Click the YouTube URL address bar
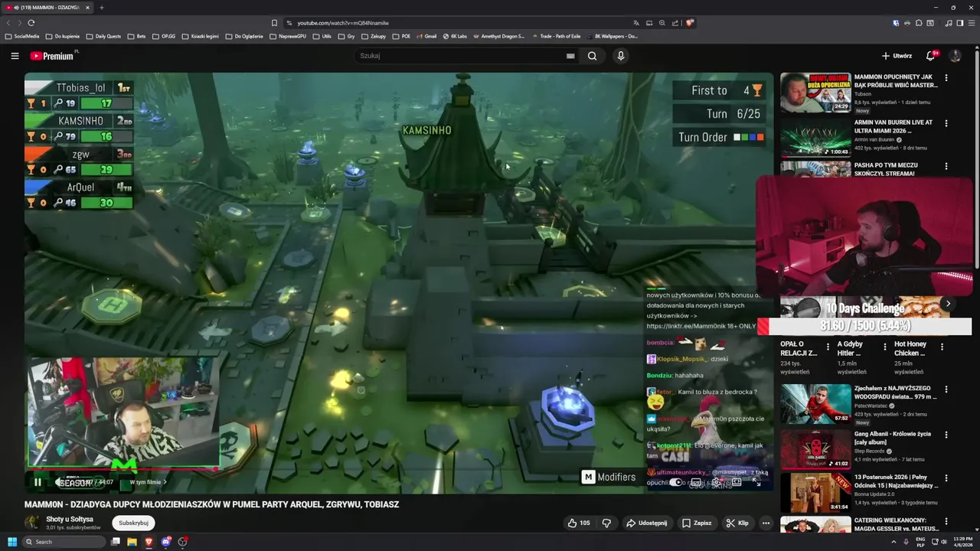Image resolution: width=980 pixels, height=551 pixels. coord(459,23)
